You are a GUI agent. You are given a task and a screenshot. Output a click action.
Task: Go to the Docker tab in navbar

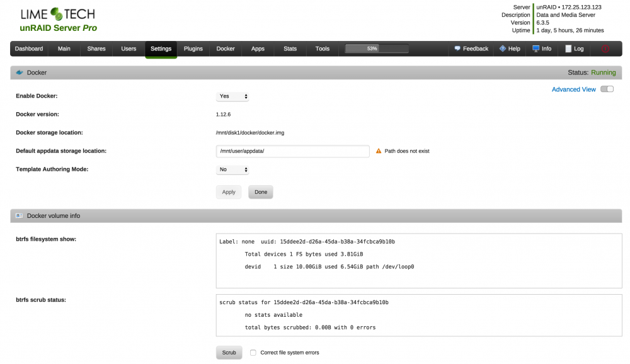point(226,48)
